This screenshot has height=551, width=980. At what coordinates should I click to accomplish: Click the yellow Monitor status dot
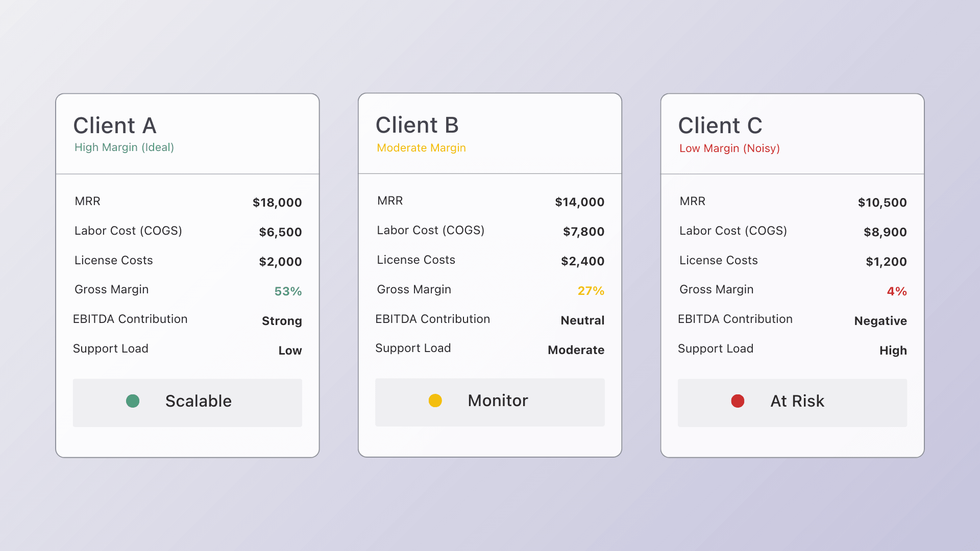tap(435, 400)
